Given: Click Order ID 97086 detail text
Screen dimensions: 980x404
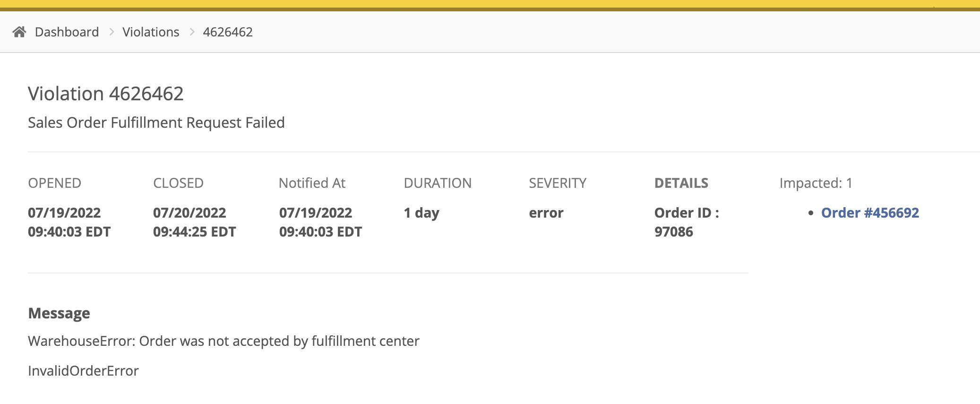Looking at the screenshot, I should pyautogui.click(x=687, y=222).
